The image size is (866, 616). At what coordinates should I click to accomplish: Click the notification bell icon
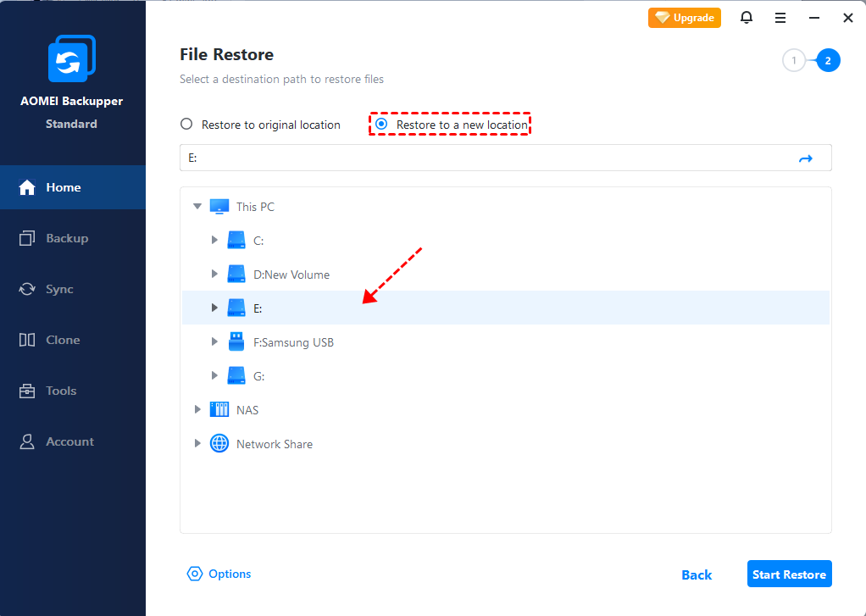(x=747, y=18)
